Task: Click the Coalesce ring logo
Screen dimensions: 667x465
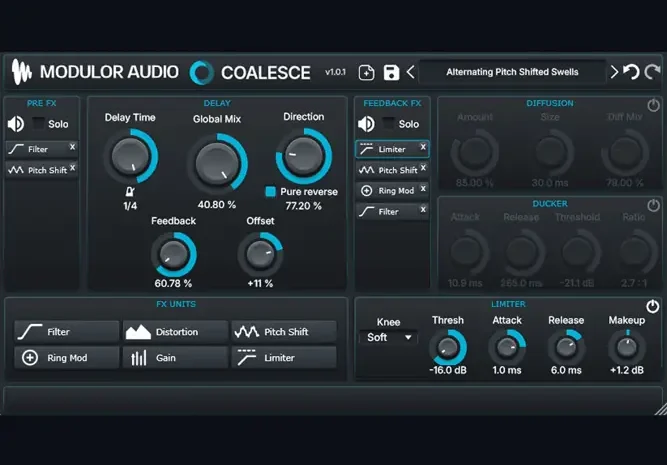Action: pos(201,72)
